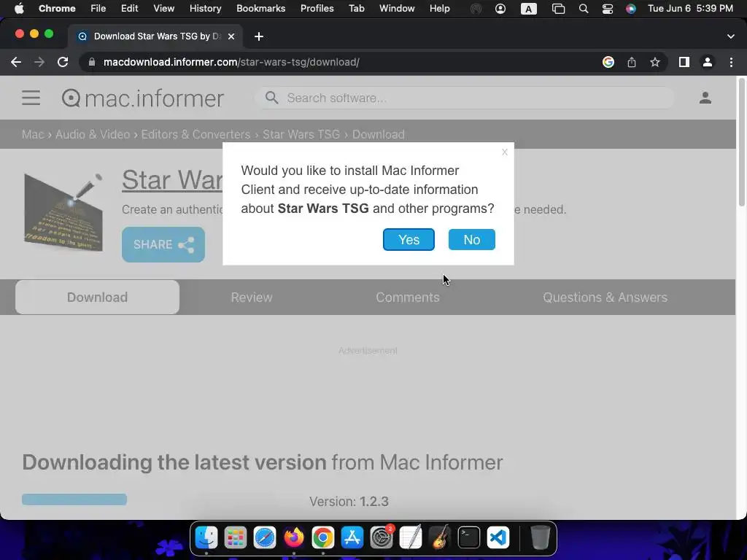Switch to the Review tab

pos(252,297)
